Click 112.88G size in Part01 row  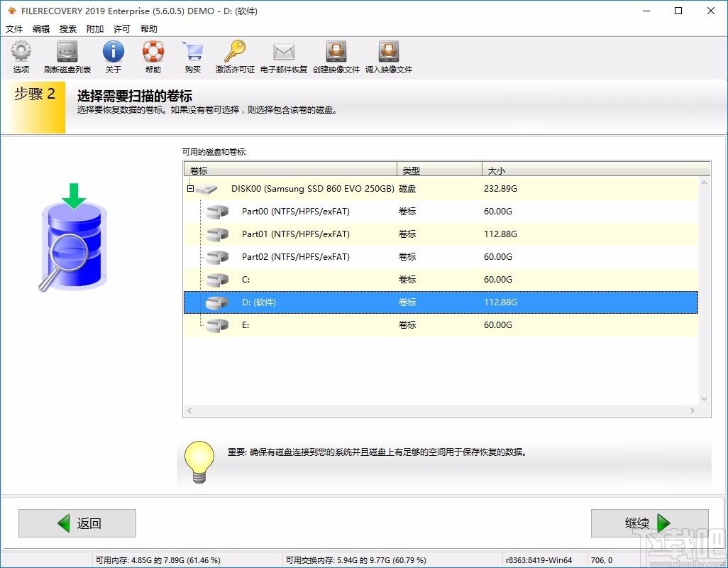tap(500, 234)
